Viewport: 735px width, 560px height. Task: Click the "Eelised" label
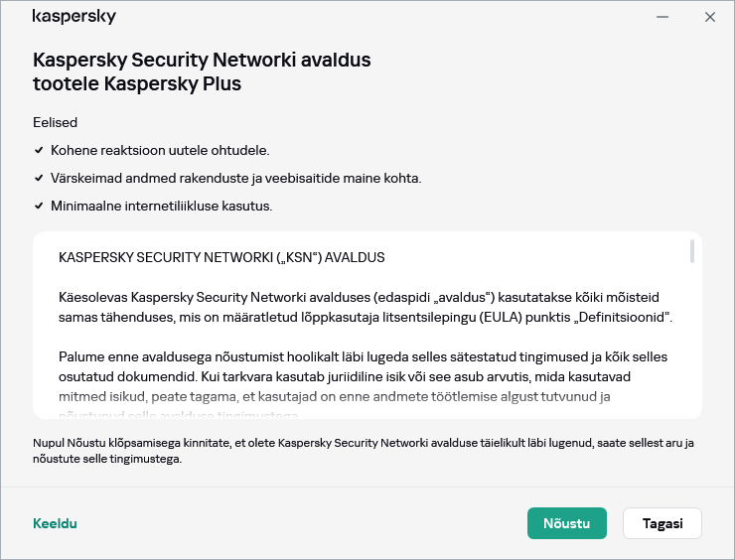(55, 122)
